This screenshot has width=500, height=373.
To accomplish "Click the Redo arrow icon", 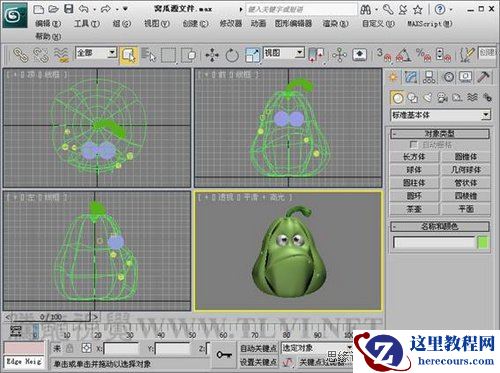I will click(106, 9).
